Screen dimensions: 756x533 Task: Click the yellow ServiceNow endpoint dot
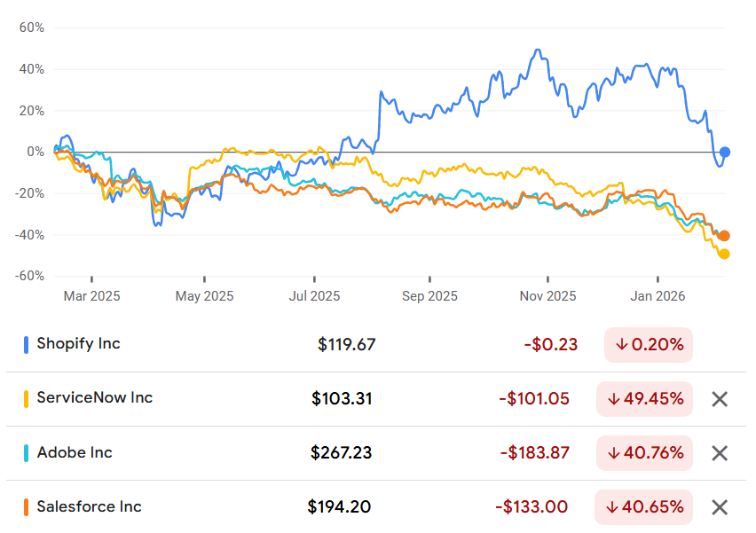(724, 254)
